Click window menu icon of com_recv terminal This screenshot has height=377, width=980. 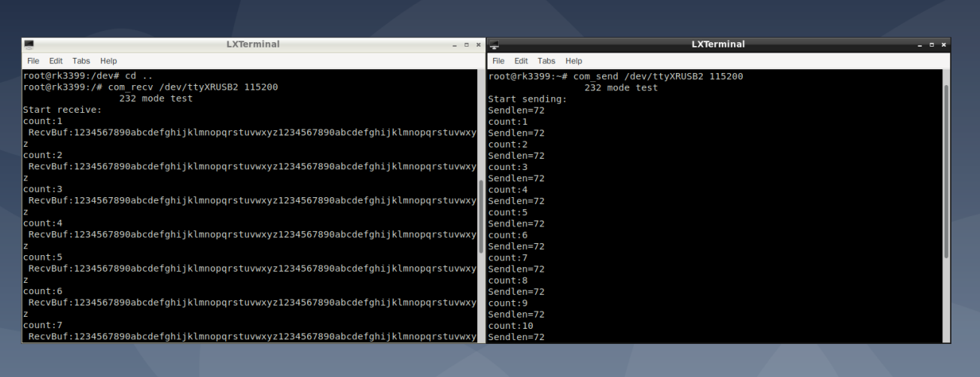tap(29, 45)
